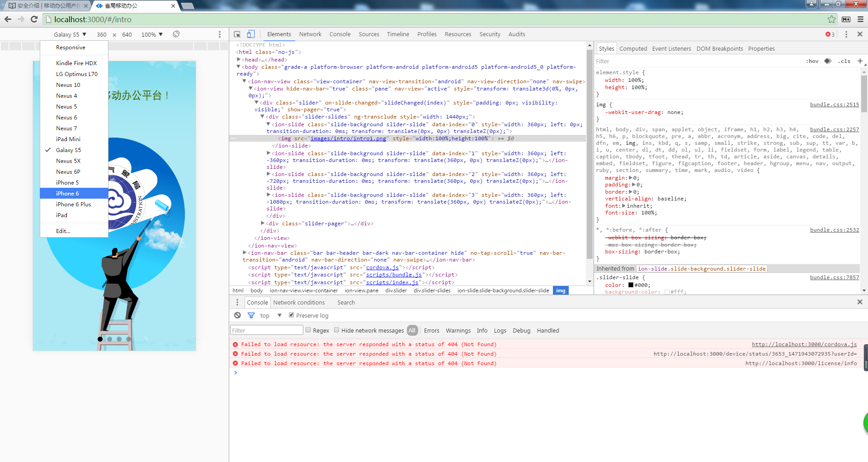This screenshot has width=868, height=462.
Task: Open the bundle.css:2515 link
Action: (x=835, y=105)
